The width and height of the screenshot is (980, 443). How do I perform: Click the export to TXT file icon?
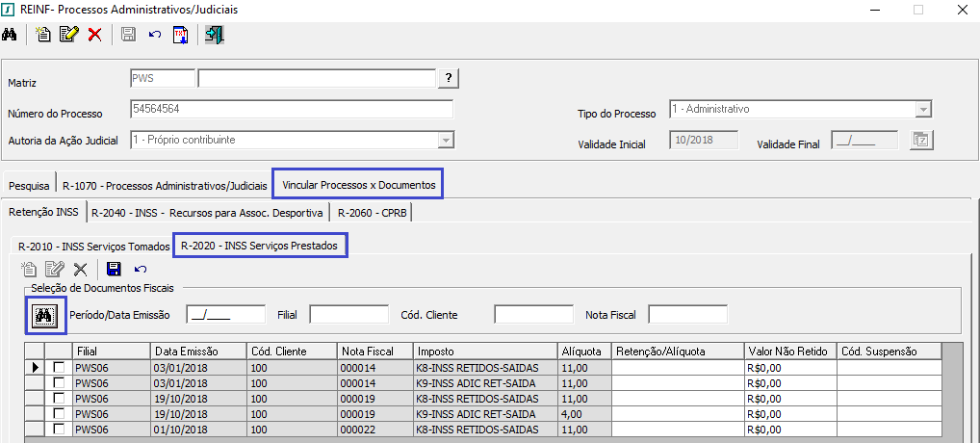point(180,36)
